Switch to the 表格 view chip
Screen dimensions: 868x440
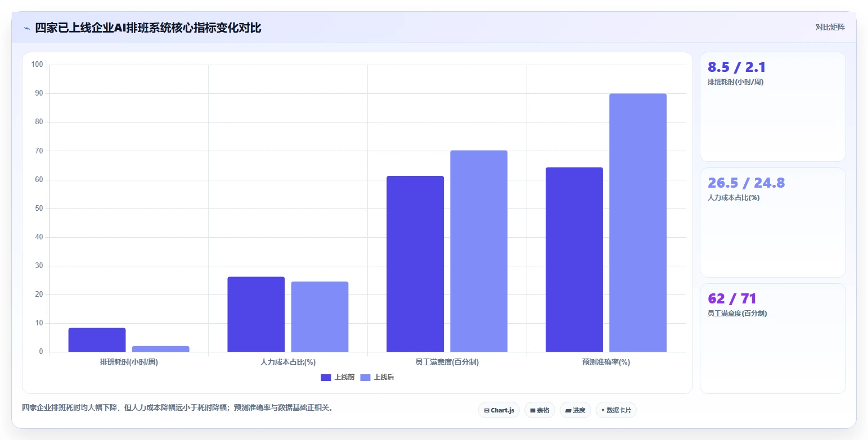pyautogui.click(x=539, y=410)
